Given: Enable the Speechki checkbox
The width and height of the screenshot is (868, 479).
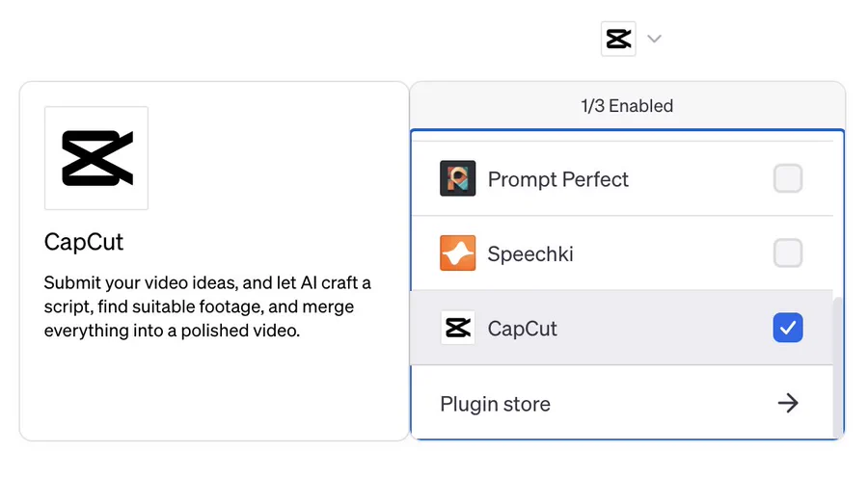Looking at the screenshot, I should [x=788, y=253].
